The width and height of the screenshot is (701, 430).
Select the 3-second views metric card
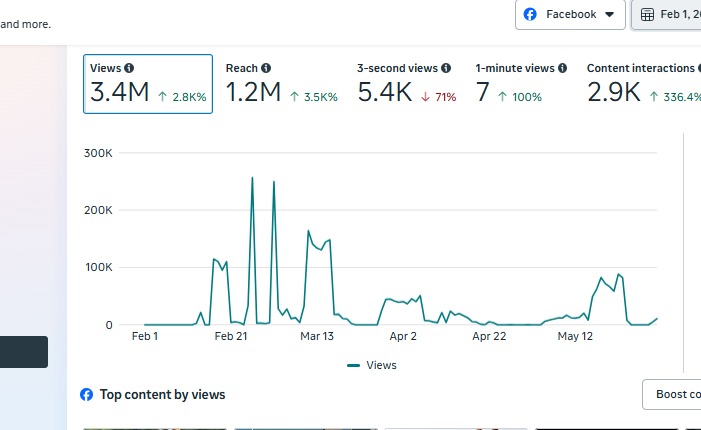coord(406,84)
